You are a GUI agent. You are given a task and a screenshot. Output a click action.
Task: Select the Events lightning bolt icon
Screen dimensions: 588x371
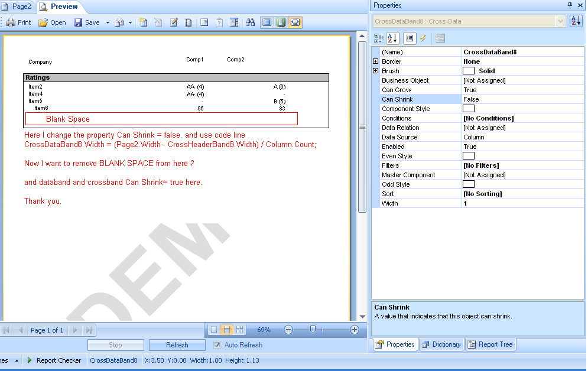coord(423,38)
